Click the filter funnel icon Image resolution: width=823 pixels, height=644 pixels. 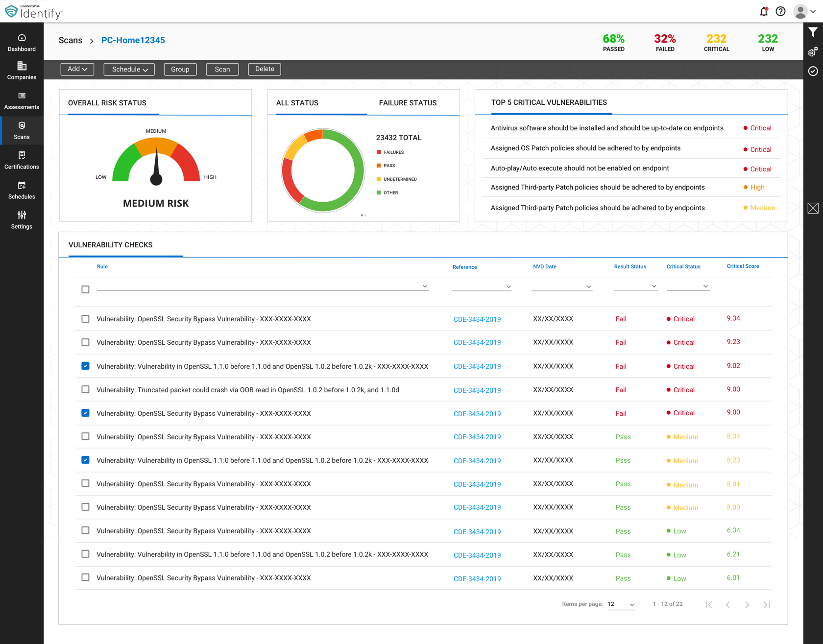tap(813, 32)
